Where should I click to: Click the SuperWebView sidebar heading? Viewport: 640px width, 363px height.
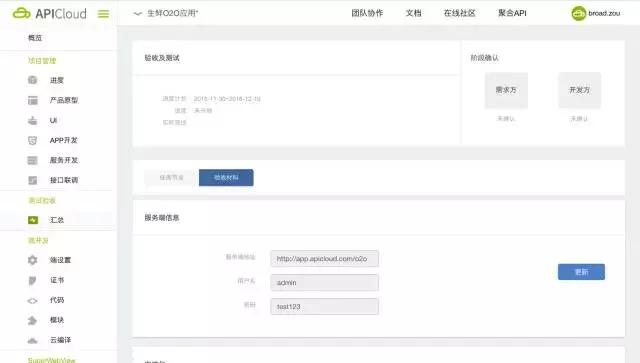51,360
